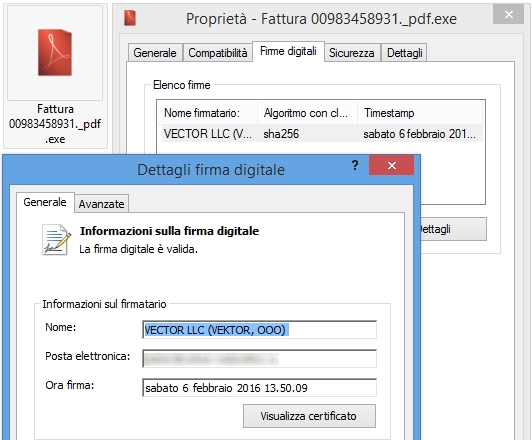Select the Firme digitali tab
The width and height of the screenshot is (532, 440).
point(288,51)
